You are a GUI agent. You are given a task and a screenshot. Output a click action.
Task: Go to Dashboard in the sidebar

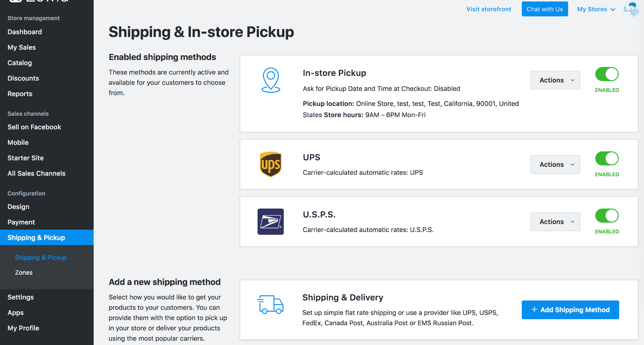[25, 32]
